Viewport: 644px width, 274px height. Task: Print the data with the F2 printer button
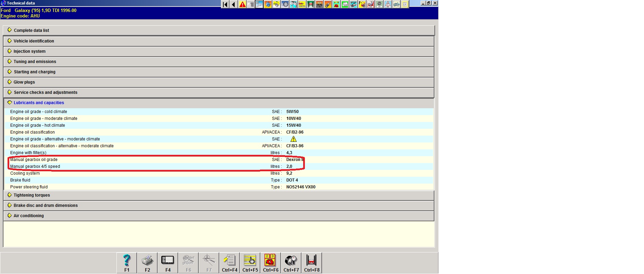click(147, 263)
